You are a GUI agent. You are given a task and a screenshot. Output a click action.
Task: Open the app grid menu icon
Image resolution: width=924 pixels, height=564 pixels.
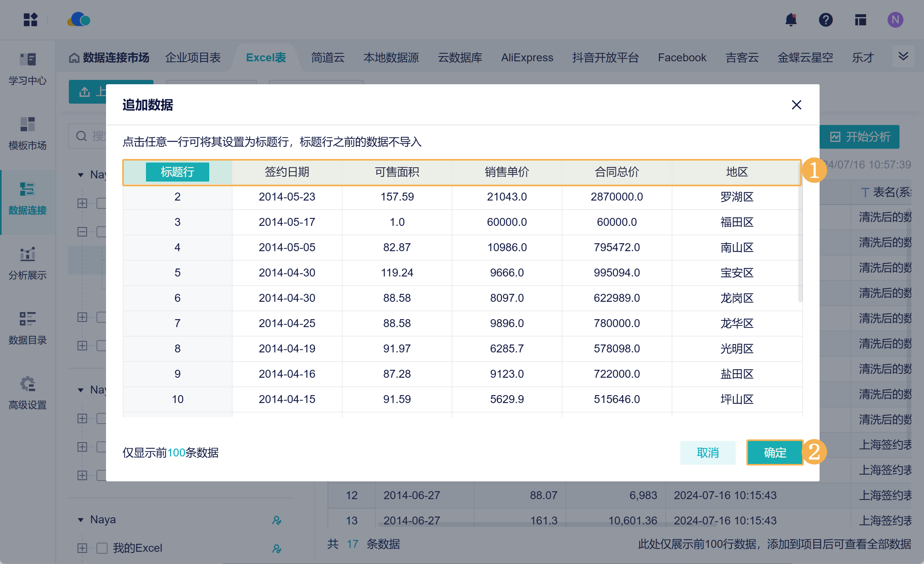30,20
